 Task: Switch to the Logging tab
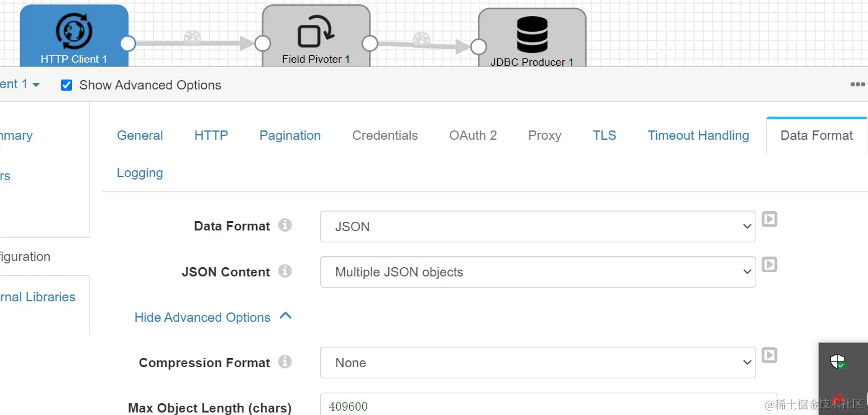click(x=140, y=173)
